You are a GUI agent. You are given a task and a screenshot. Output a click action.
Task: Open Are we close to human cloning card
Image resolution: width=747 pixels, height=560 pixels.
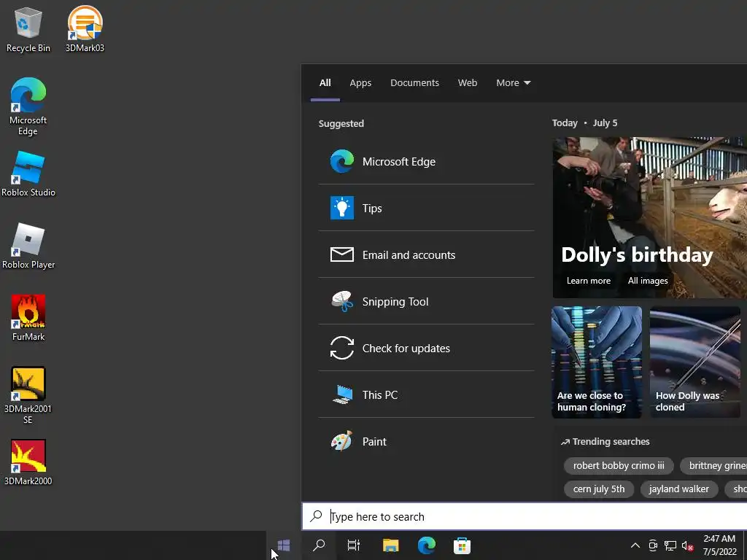click(597, 362)
